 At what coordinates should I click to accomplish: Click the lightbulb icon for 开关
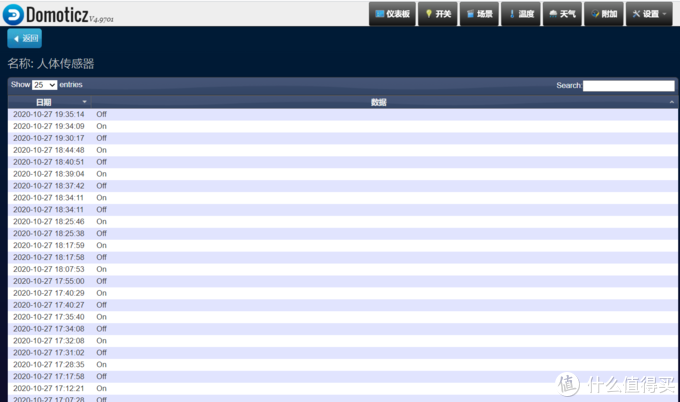429,14
